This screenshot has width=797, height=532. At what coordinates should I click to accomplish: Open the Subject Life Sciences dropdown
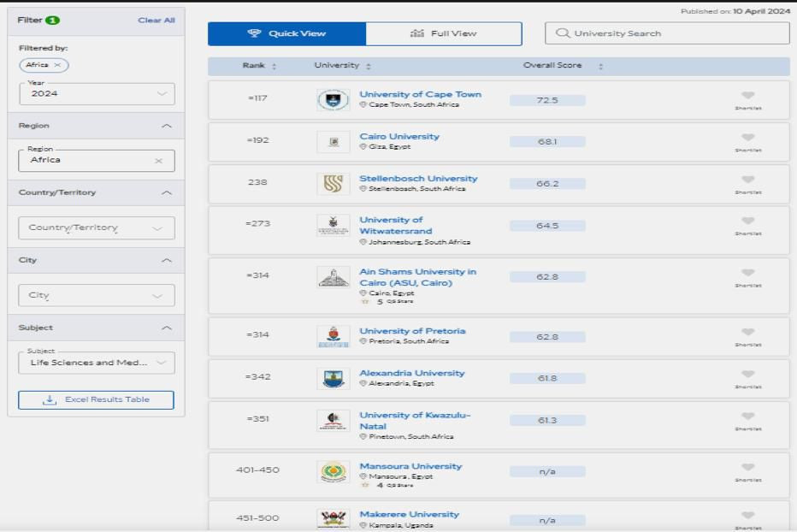coord(96,363)
